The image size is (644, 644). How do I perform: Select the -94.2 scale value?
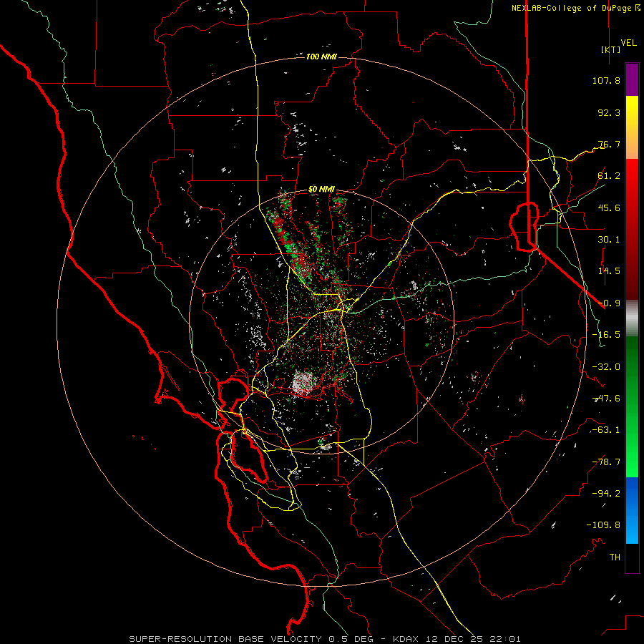point(606,494)
